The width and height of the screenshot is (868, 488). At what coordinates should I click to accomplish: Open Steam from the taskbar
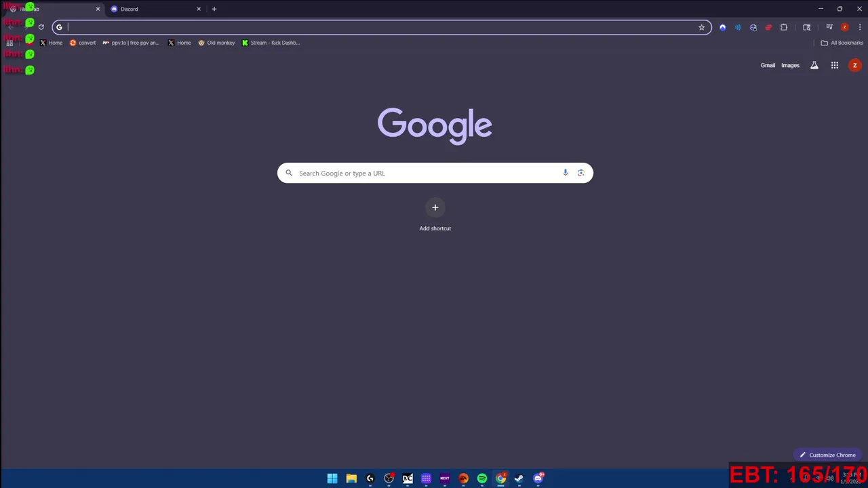519,479
